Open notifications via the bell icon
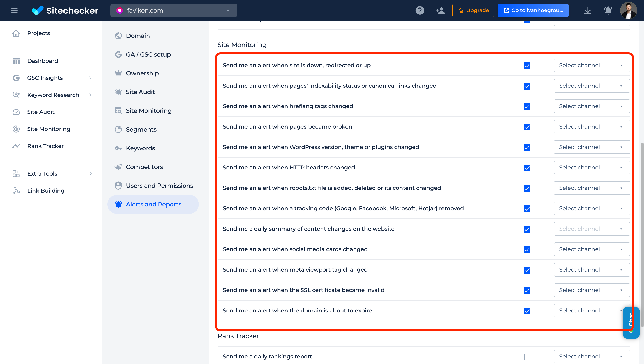The width and height of the screenshot is (644, 364). [608, 10]
